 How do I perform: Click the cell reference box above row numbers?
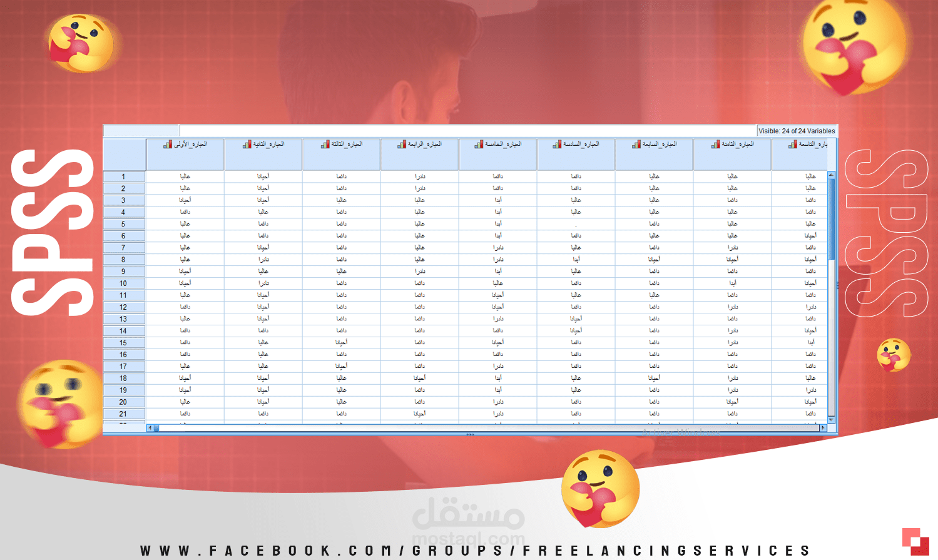click(x=141, y=131)
